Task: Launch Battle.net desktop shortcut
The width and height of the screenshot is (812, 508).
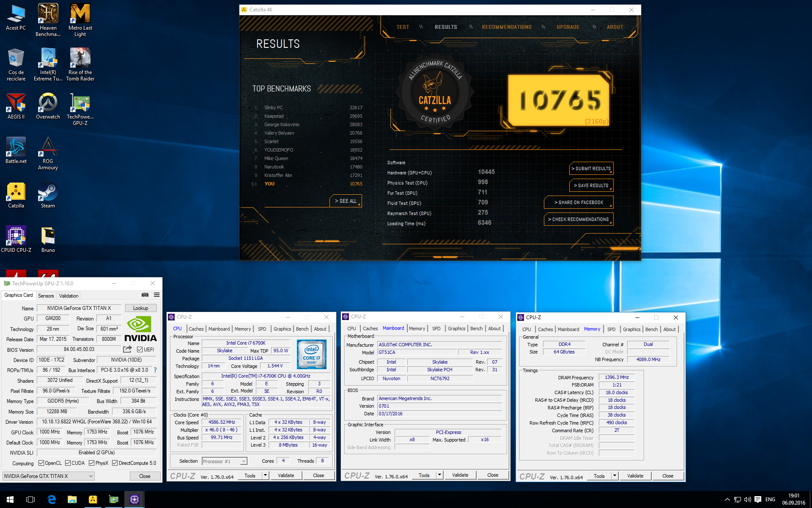Action: pos(16,151)
